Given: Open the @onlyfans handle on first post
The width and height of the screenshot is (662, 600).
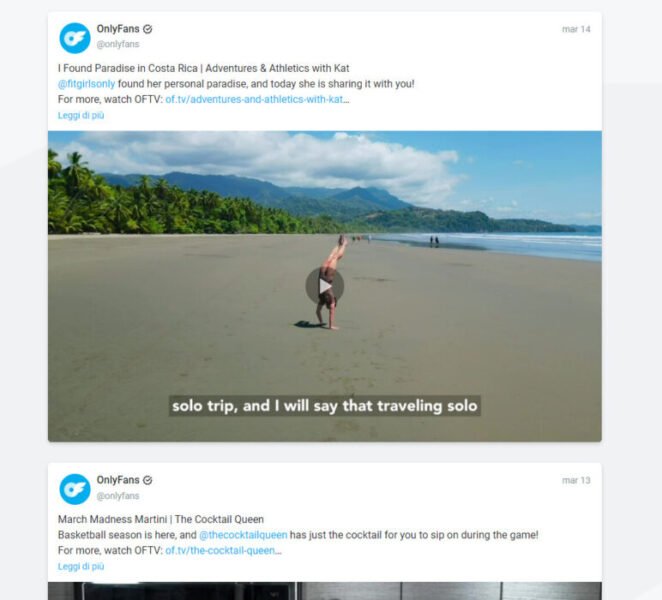Looking at the screenshot, I should (118, 44).
